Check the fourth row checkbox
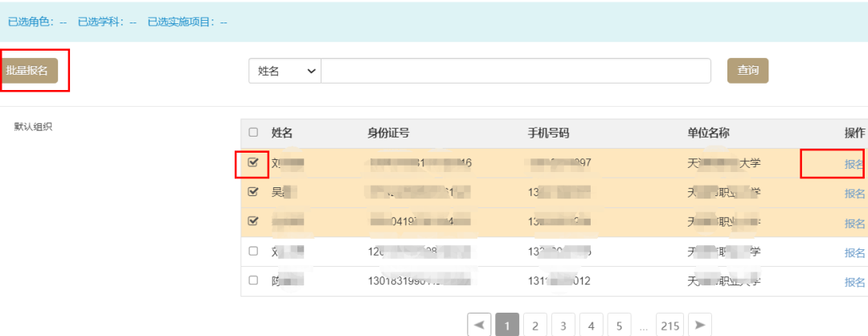Image resolution: width=868 pixels, height=336 pixels. click(254, 252)
